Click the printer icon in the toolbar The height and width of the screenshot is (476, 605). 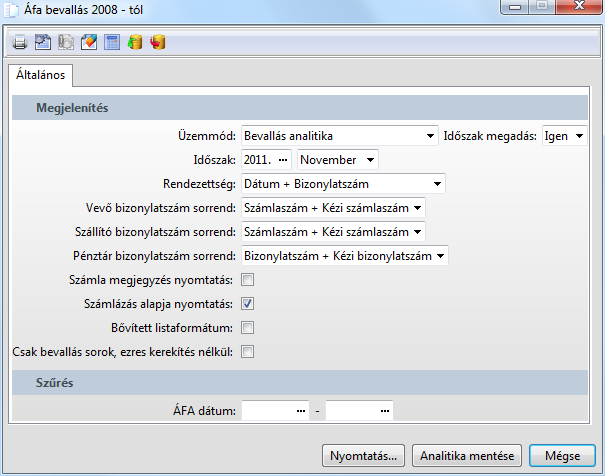pos(20,42)
